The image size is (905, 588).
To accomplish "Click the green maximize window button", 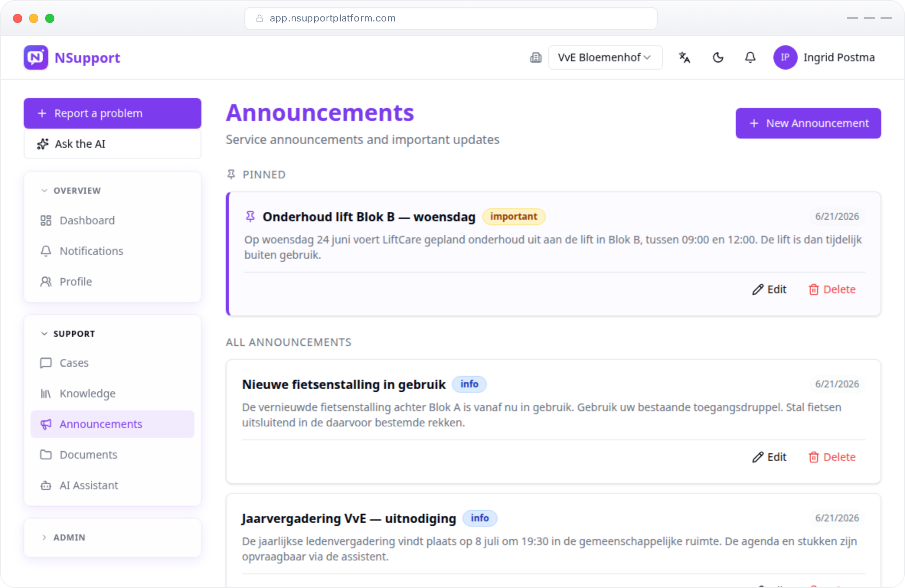I will point(50,18).
